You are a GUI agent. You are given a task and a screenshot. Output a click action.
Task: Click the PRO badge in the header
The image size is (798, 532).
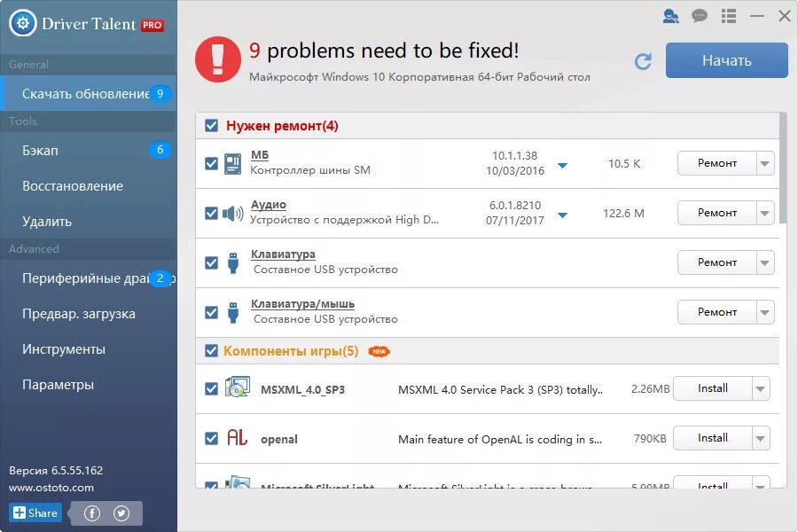click(153, 25)
